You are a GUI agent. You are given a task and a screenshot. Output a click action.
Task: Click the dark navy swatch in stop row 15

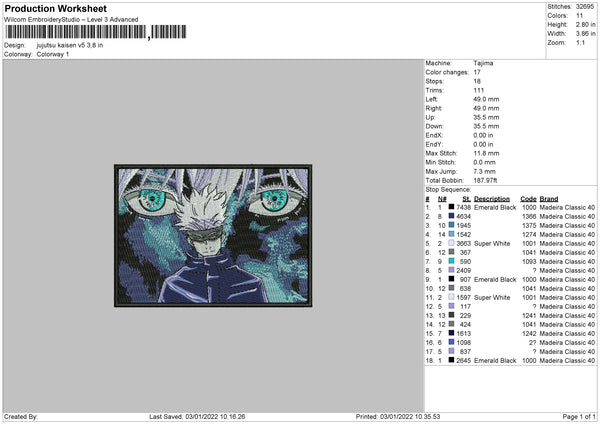[x=451, y=333]
